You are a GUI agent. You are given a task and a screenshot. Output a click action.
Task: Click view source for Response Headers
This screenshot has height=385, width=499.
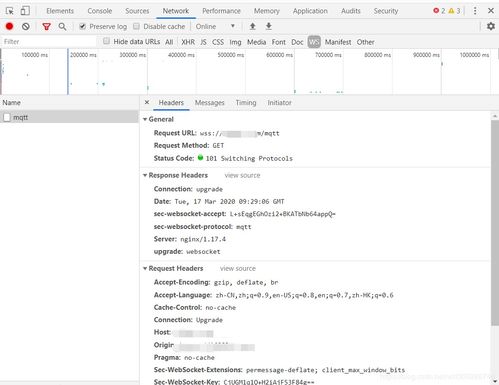pyautogui.click(x=242, y=175)
